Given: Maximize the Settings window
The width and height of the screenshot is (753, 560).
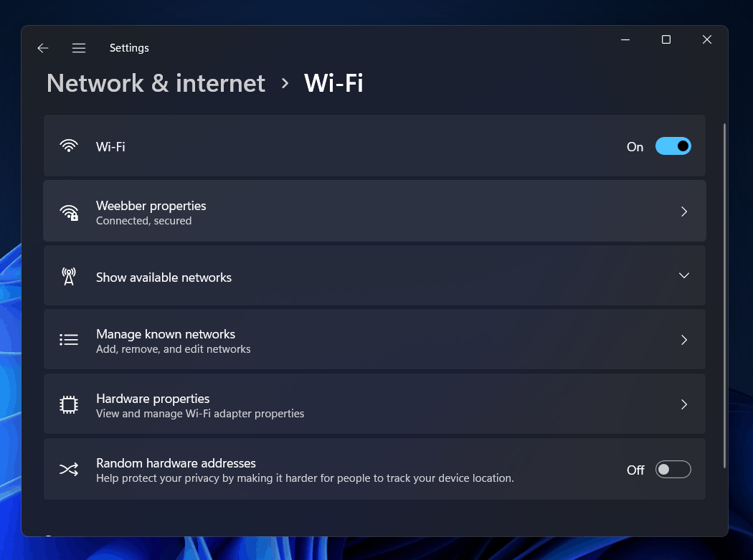Looking at the screenshot, I should [666, 40].
